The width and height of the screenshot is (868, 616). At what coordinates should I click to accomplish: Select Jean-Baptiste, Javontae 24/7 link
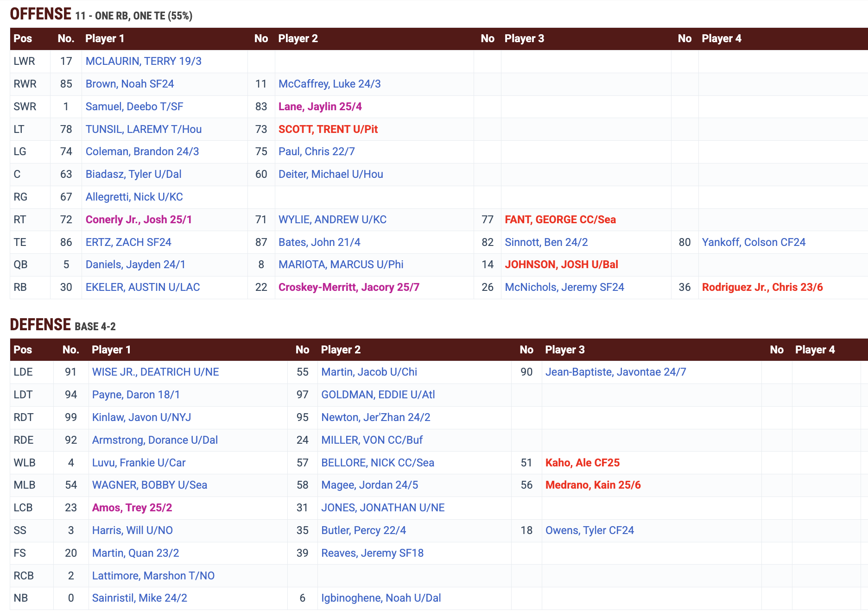[x=615, y=372]
